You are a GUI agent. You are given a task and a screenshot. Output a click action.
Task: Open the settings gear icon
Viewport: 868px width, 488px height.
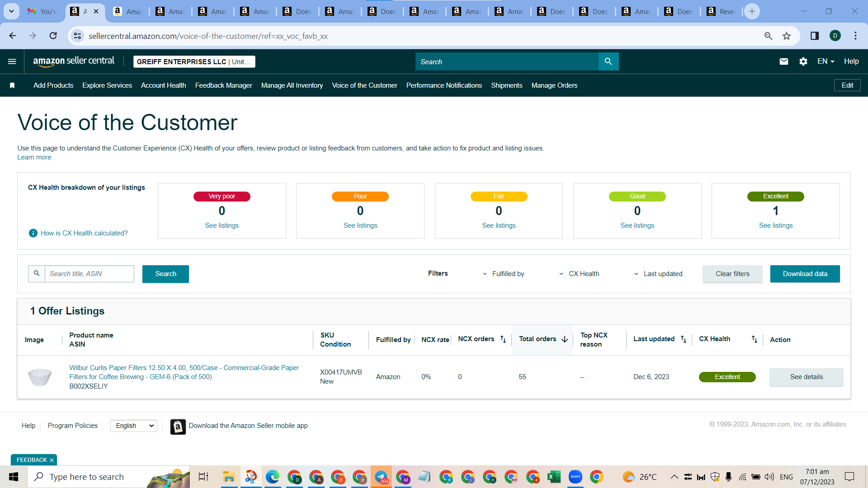[x=803, y=61]
